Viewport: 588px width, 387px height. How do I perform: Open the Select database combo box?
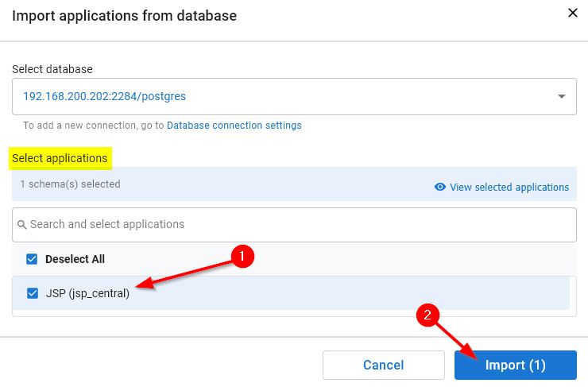coord(294,97)
